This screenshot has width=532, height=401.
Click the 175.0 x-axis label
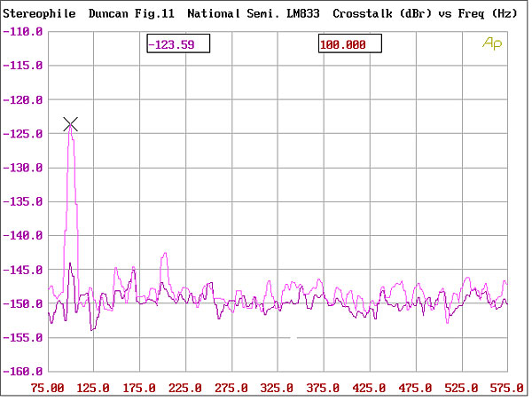139,388
